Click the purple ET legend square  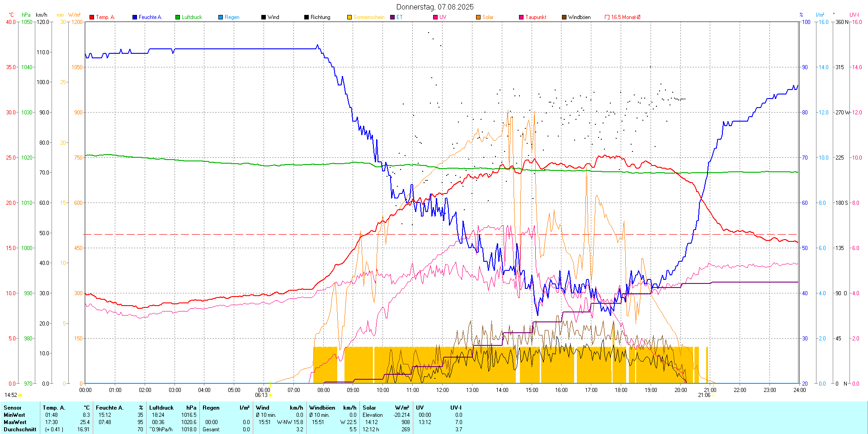click(392, 17)
